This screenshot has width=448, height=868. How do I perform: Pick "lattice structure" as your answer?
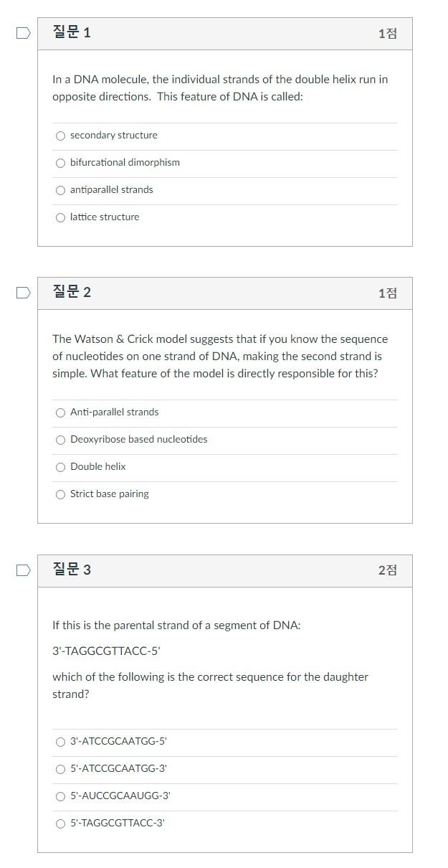(x=61, y=217)
